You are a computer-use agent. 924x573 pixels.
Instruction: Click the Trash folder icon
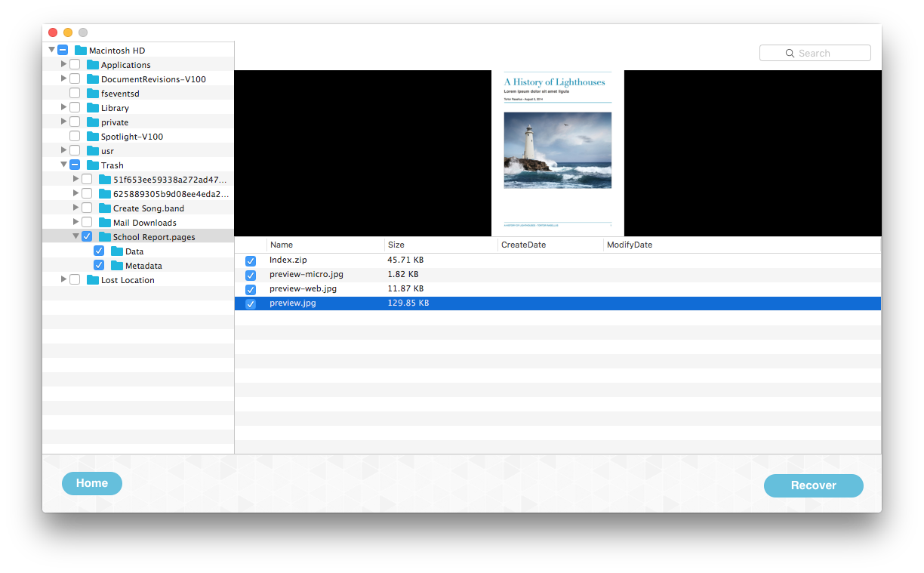coord(93,165)
